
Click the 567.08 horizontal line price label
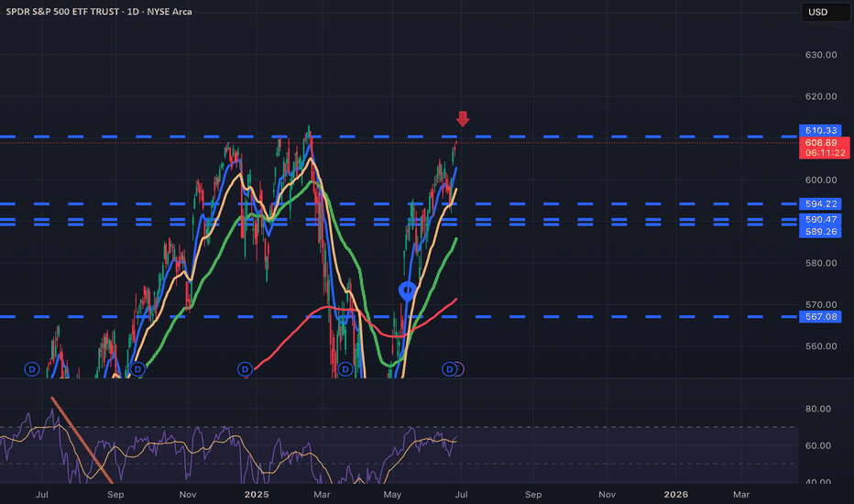pyautogui.click(x=820, y=316)
